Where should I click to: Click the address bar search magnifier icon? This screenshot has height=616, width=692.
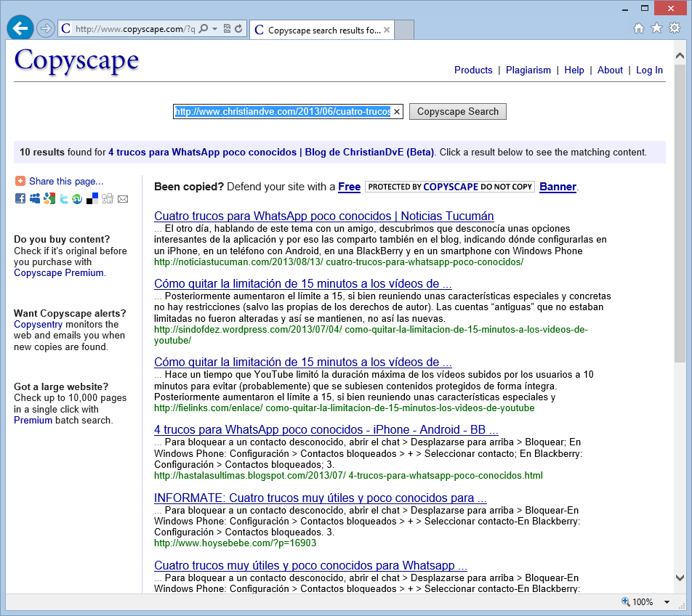[x=203, y=29]
